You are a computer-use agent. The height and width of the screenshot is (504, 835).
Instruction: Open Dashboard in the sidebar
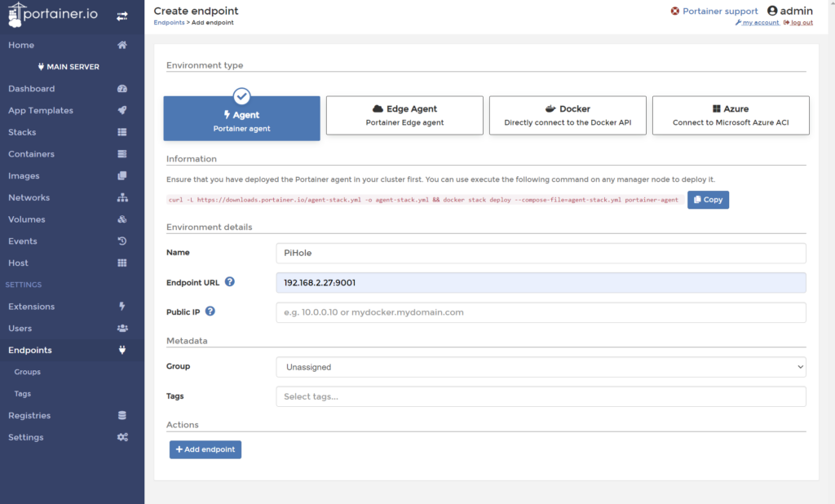72,88
